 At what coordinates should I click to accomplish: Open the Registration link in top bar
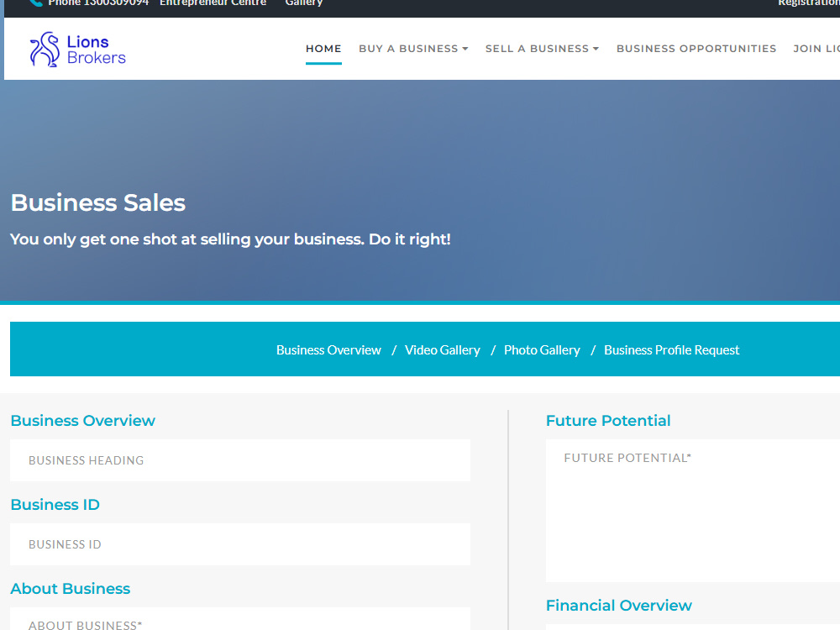pos(809,3)
